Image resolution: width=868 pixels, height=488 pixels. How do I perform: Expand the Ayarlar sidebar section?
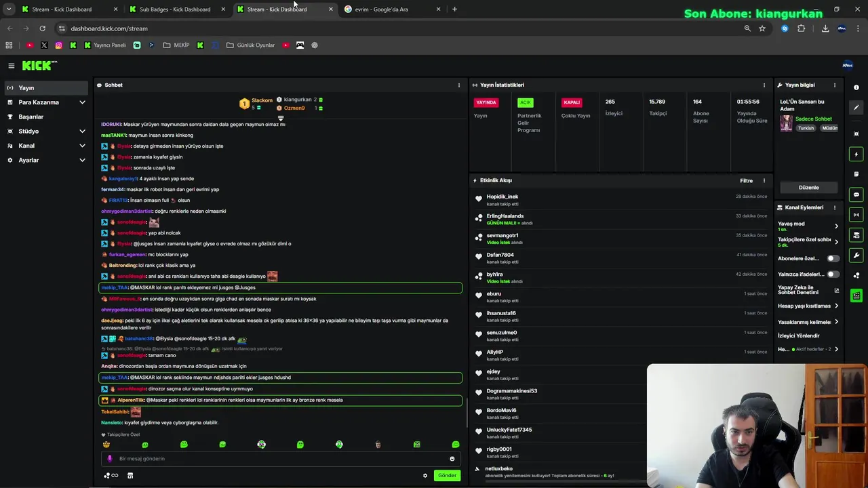(x=46, y=160)
